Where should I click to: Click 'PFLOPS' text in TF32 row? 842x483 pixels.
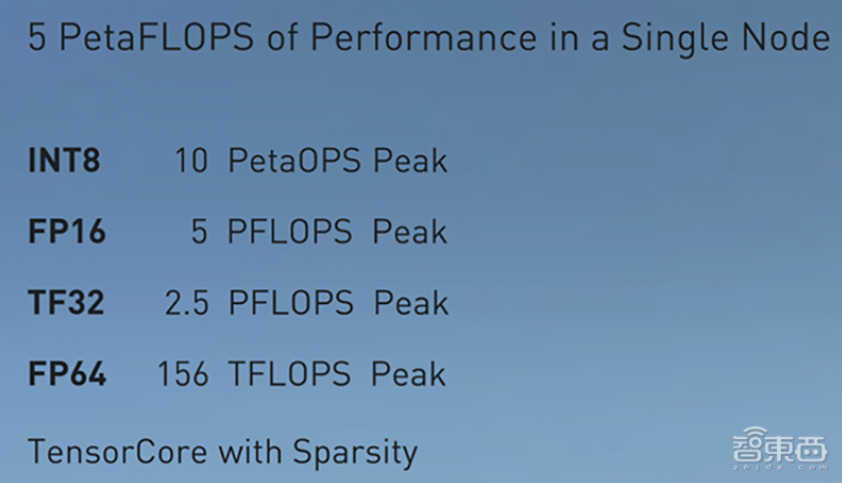coord(291,302)
